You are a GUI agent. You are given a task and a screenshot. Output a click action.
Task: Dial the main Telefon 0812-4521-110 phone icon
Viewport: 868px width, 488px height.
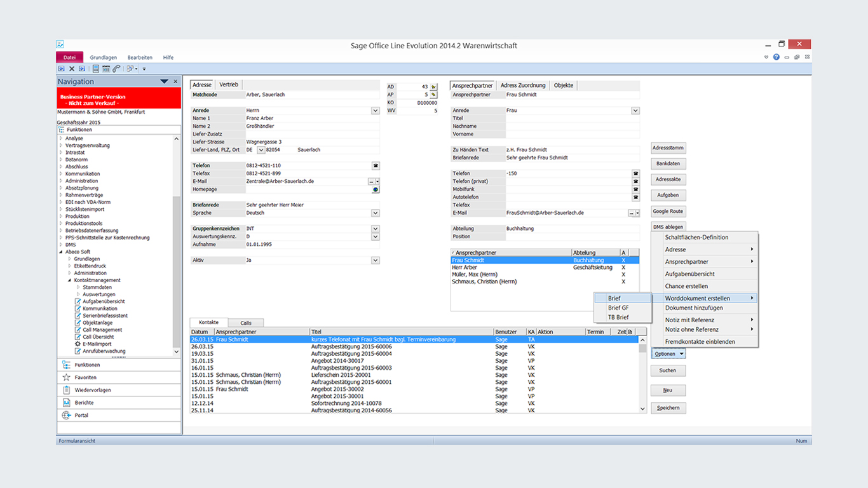coord(376,165)
